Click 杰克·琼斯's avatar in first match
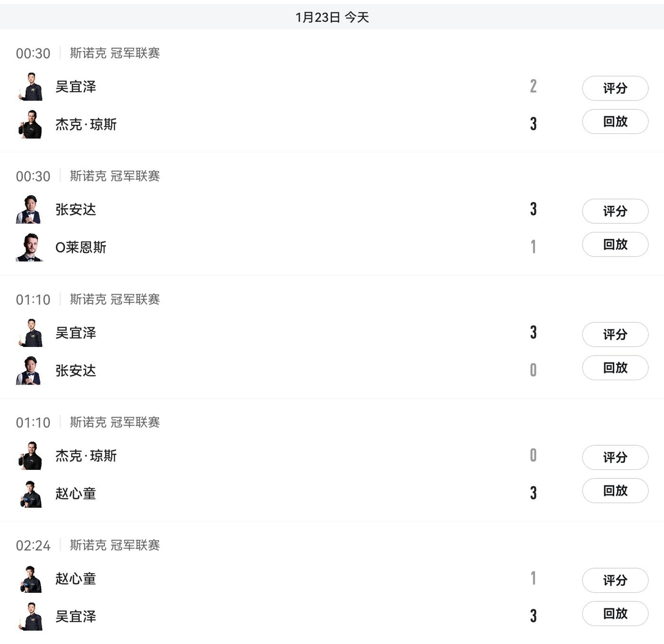 31,124
